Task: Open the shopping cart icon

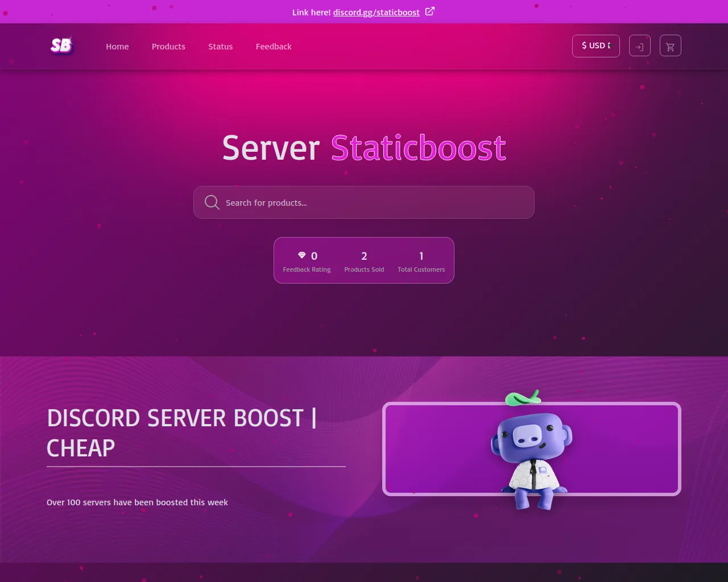Action: tap(670, 47)
